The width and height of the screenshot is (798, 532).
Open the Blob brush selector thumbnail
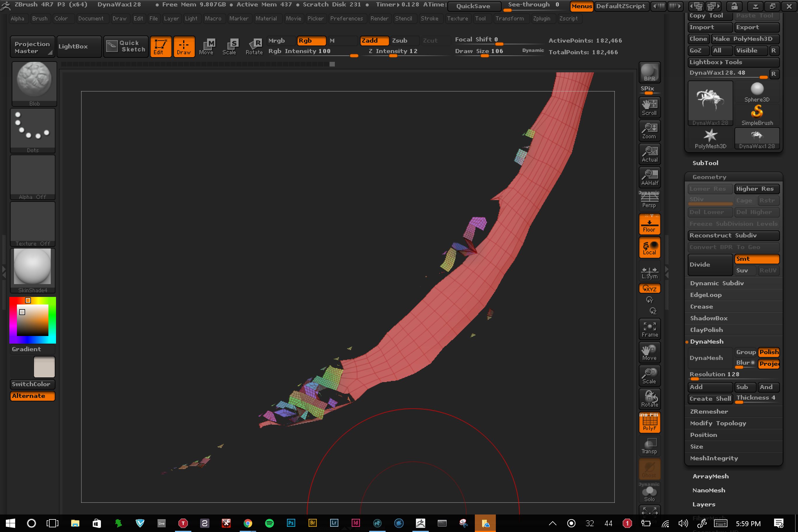coord(34,84)
